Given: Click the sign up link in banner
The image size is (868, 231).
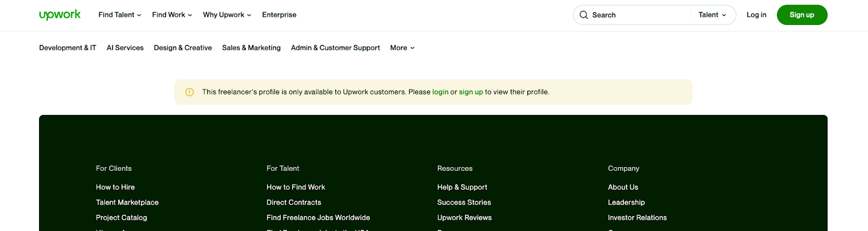Looking at the screenshot, I should [470, 92].
